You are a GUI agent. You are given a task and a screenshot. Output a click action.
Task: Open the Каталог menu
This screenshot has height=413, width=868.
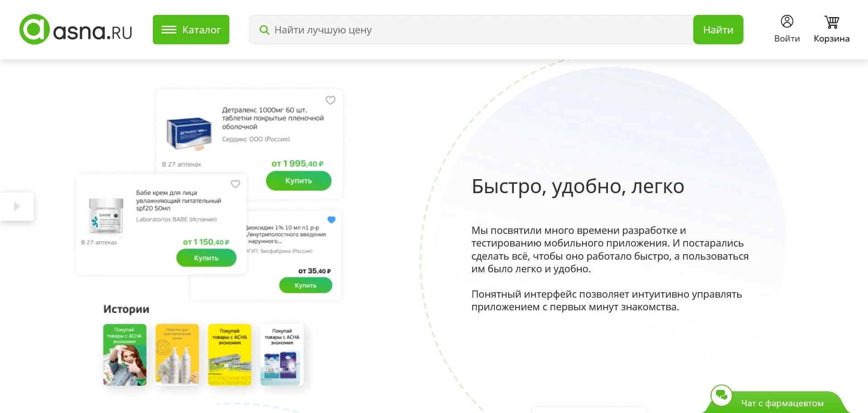tap(191, 29)
